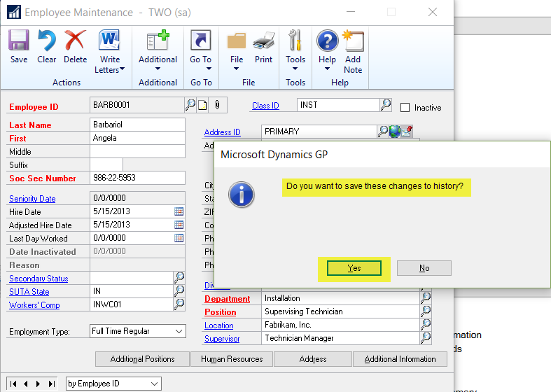Open Department lookup magnifier

(426, 298)
